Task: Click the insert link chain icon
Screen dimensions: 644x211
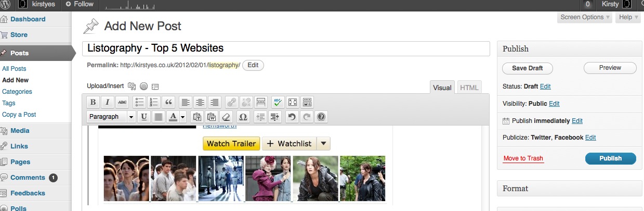Action: point(232,102)
